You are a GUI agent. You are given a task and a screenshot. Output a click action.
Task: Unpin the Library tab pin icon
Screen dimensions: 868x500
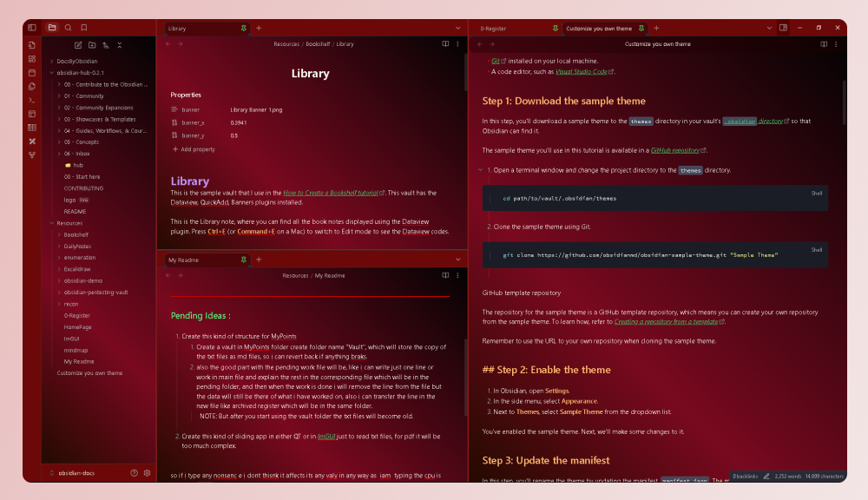(x=244, y=29)
